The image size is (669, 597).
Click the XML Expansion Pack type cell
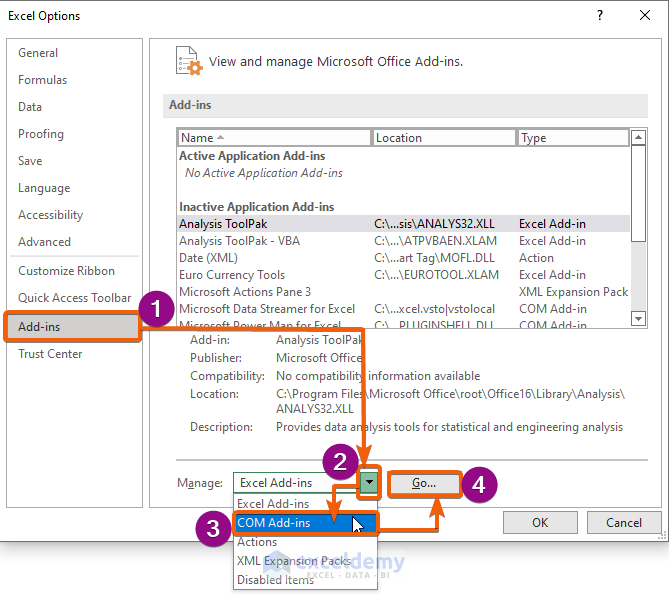click(573, 292)
